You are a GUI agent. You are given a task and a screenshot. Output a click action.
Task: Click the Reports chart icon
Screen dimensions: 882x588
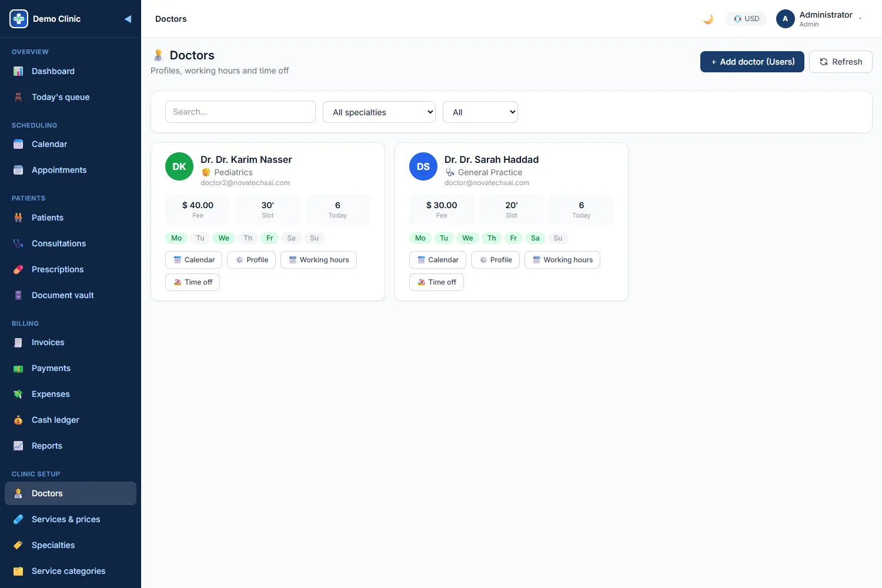click(18, 446)
